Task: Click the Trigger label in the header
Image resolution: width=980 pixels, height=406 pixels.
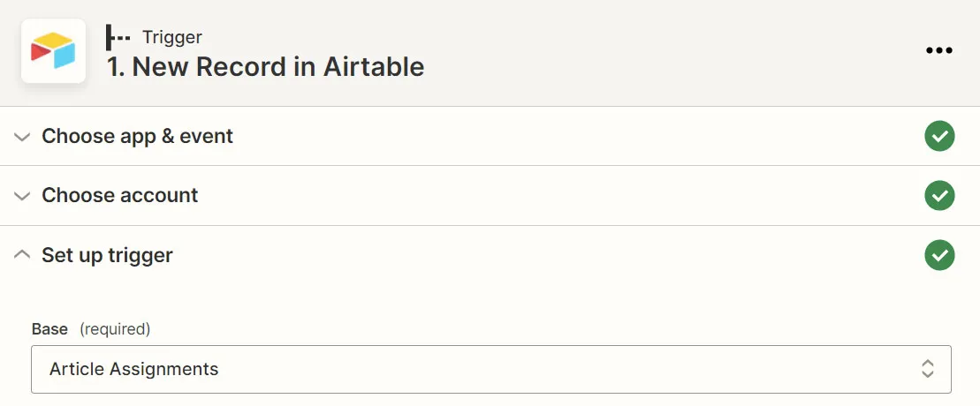Action: pyautogui.click(x=171, y=37)
